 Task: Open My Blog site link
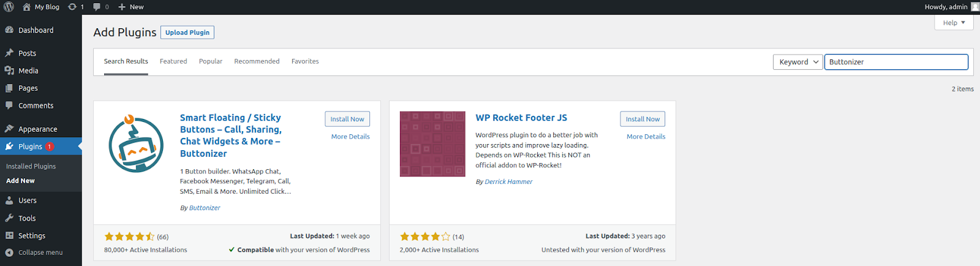point(41,7)
